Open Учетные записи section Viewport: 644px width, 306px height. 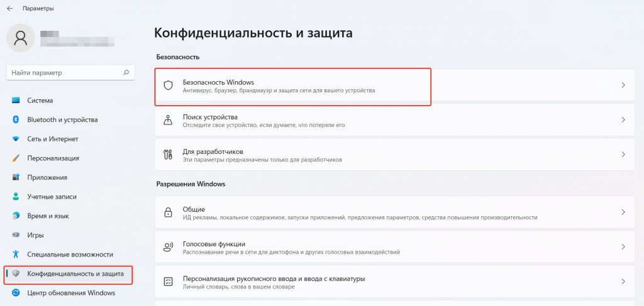tap(69, 197)
